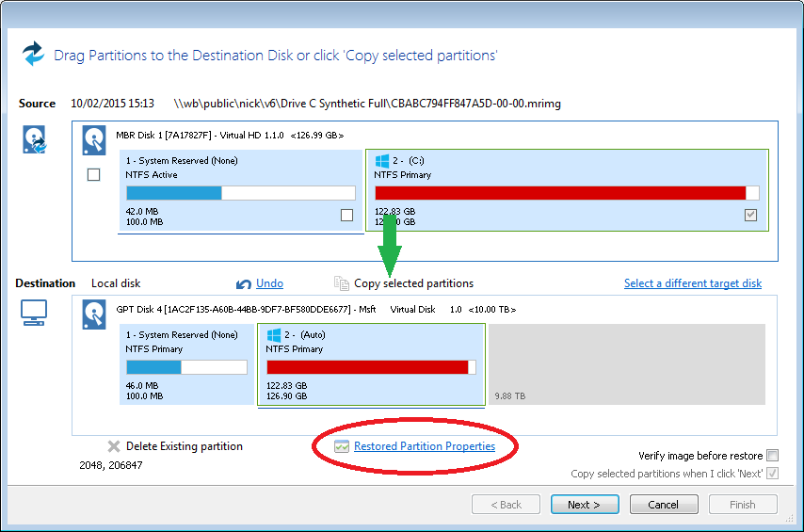This screenshot has width=804, height=532.
Task: Click the Macrium restore arrows icon in header
Action: click(x=34, y=54)
